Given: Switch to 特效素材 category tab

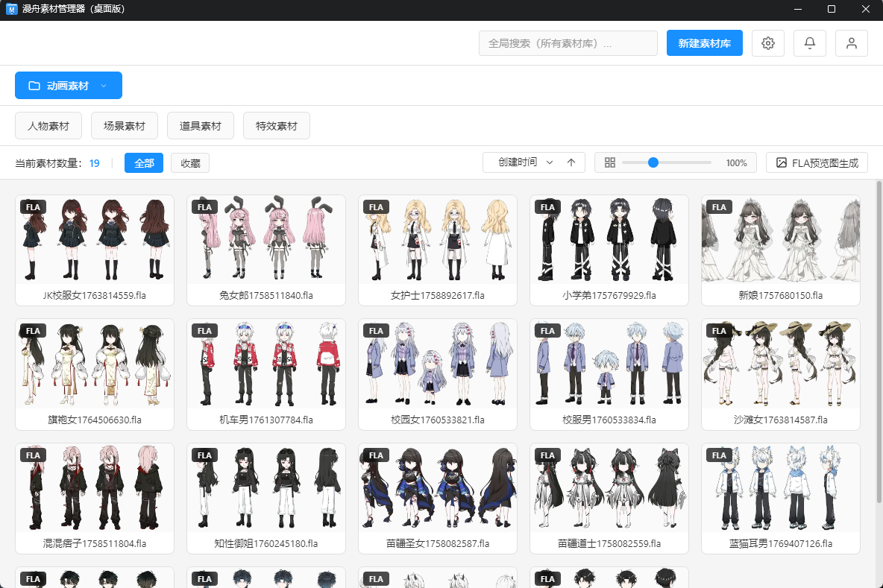Looking at the screenshot, I should point(277,126).
